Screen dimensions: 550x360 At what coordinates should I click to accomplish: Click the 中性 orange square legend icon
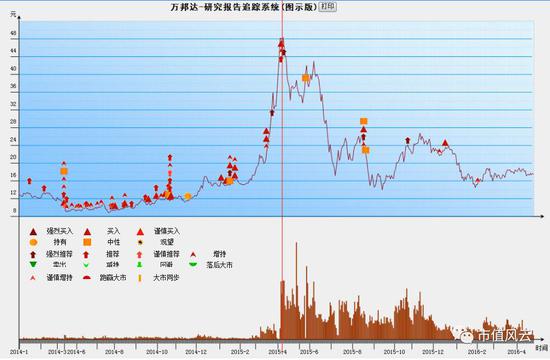[x=87, y=242]
